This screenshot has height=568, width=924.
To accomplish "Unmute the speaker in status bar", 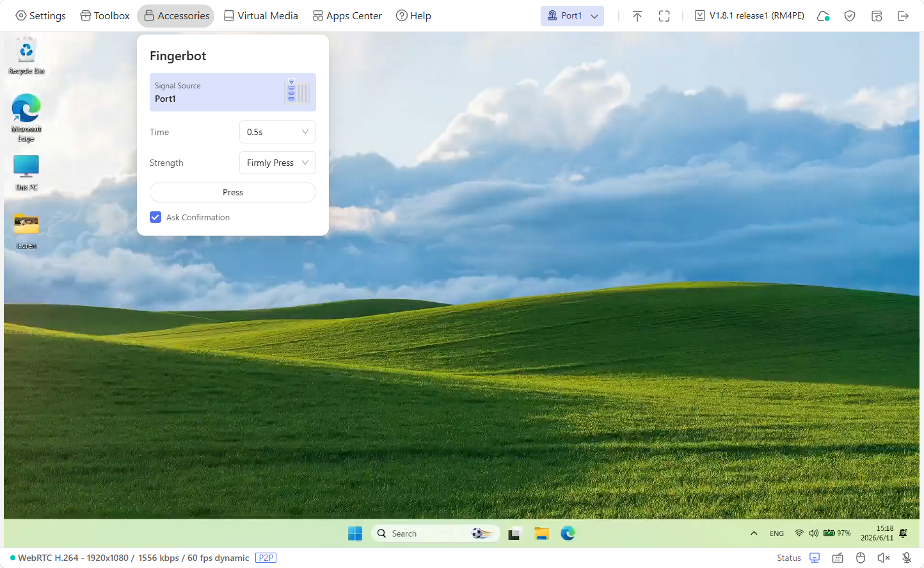I will tap(884, 558).
